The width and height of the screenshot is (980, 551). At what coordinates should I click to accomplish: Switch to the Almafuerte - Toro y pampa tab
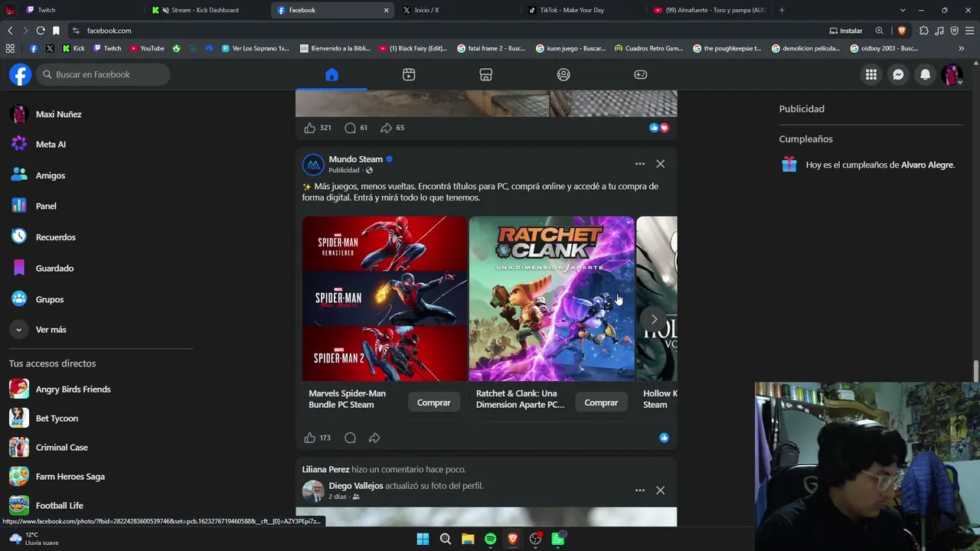pyautogui.click(x=708, y=10)
